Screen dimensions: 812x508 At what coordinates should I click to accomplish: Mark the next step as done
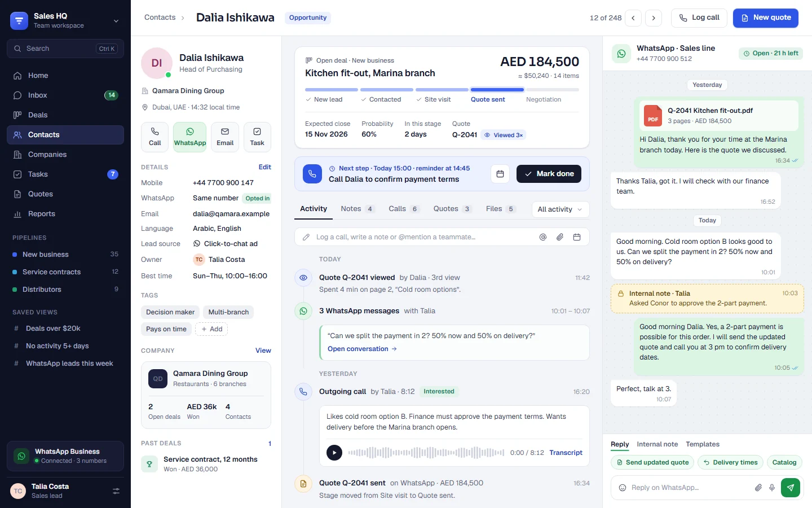(549, 174)
